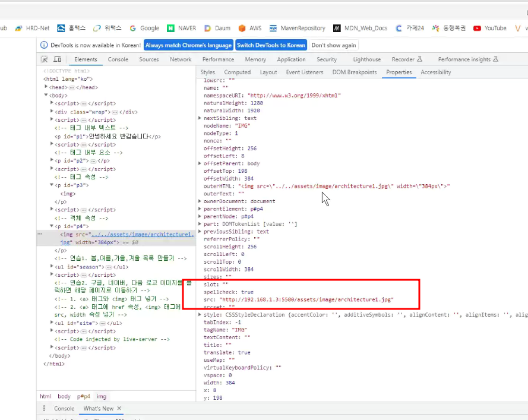Open the 홈택스 bookmark
Image resolution: width=528 pixels, height=420 pixels.
click(x=71, y=29)
